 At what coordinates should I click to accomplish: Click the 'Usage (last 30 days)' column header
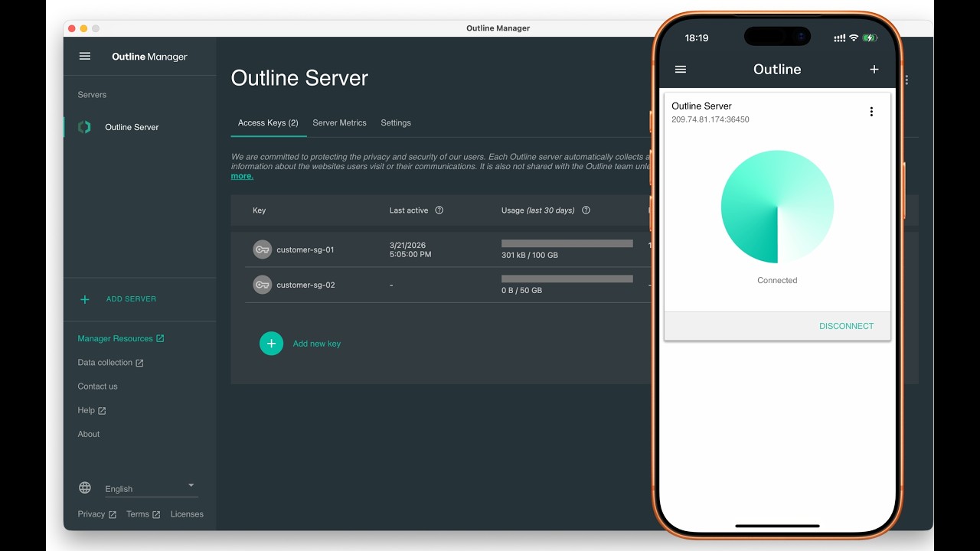537,210
